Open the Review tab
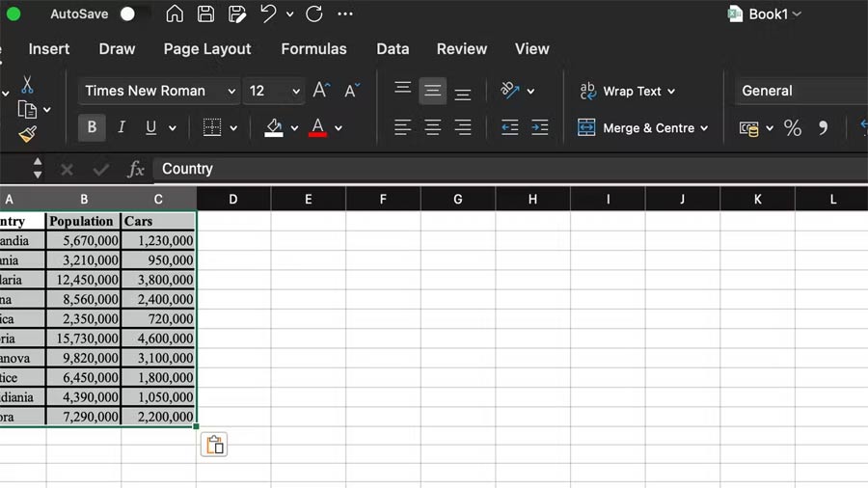The height and width of the screenshot is (488, 868). 462,48
